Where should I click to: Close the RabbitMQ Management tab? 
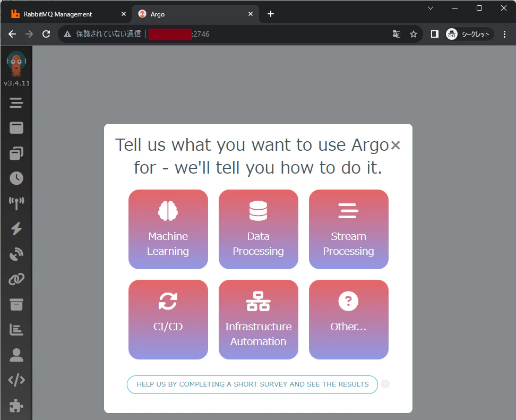pos(123,14)
